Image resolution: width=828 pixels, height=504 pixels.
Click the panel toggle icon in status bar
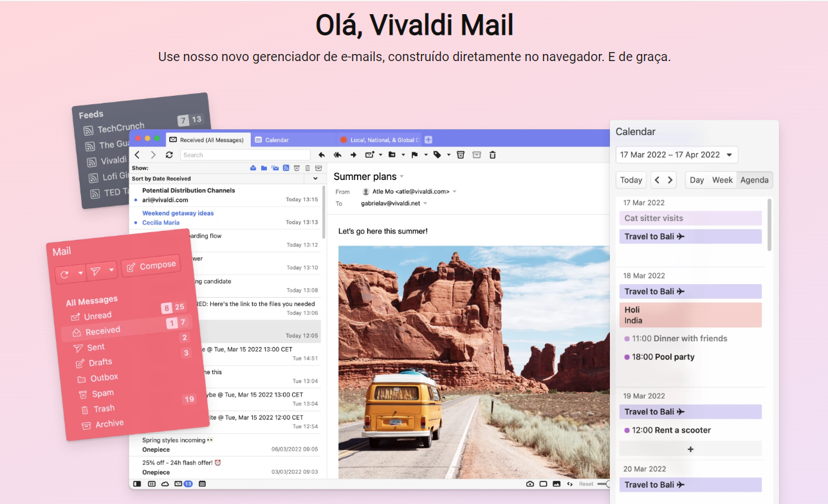137,483
